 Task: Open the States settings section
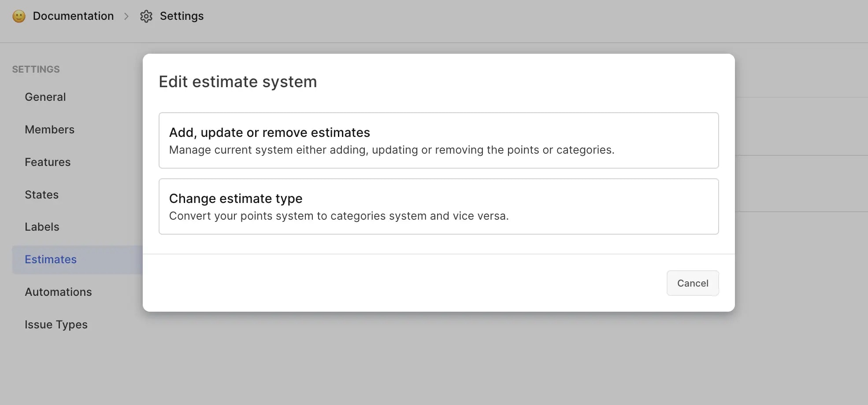(x=41, y=194)
